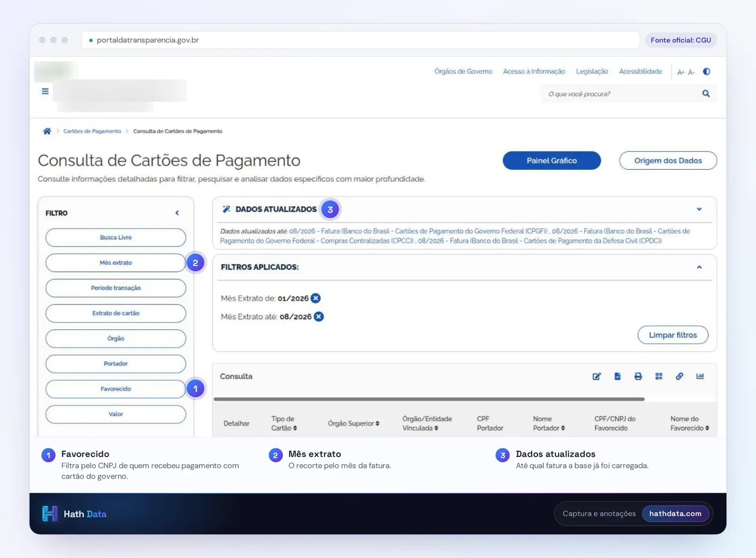756x558 pixels.
Task: Copy link with chain icon
Action: coord(679,376)
